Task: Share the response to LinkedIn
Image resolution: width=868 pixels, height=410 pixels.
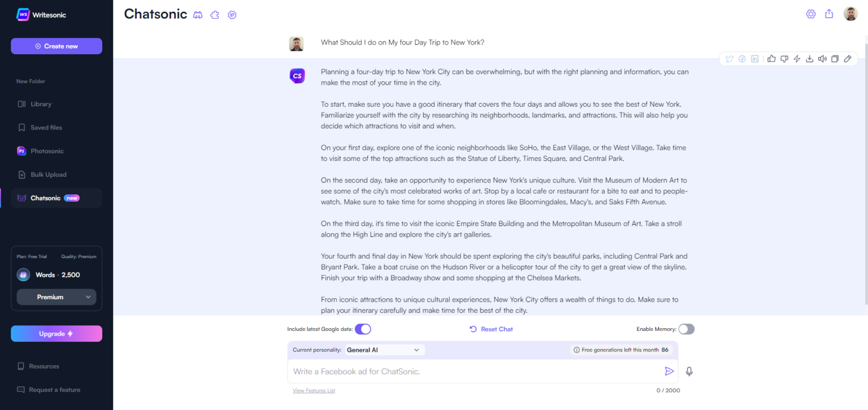Action: click(755, 58)
